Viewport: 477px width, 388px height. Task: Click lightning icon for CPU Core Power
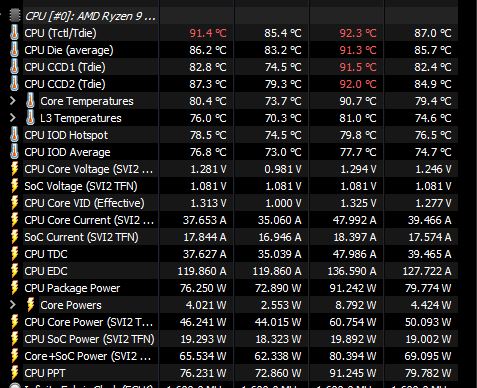14,322
